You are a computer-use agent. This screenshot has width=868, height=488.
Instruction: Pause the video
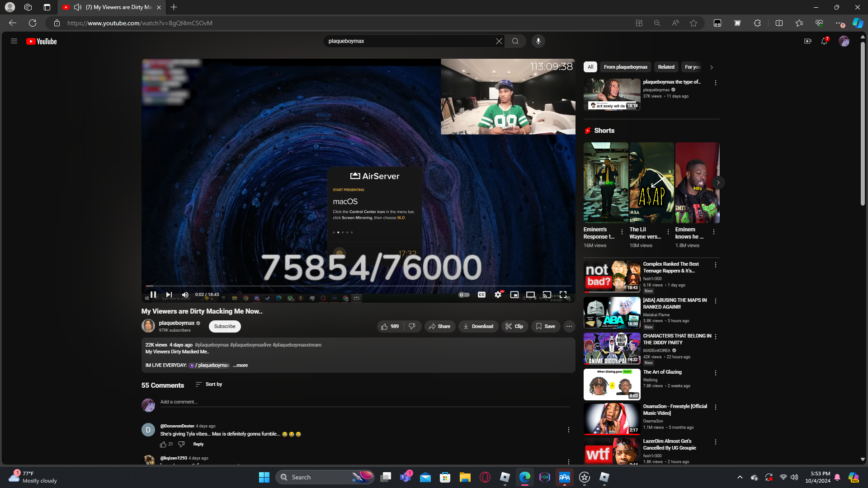tap(153, 295)
